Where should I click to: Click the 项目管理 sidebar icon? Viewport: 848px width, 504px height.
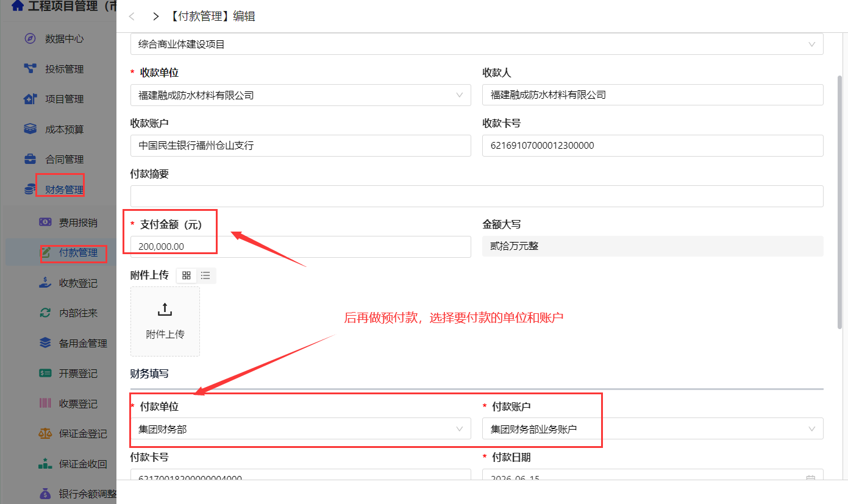(30, 99)
